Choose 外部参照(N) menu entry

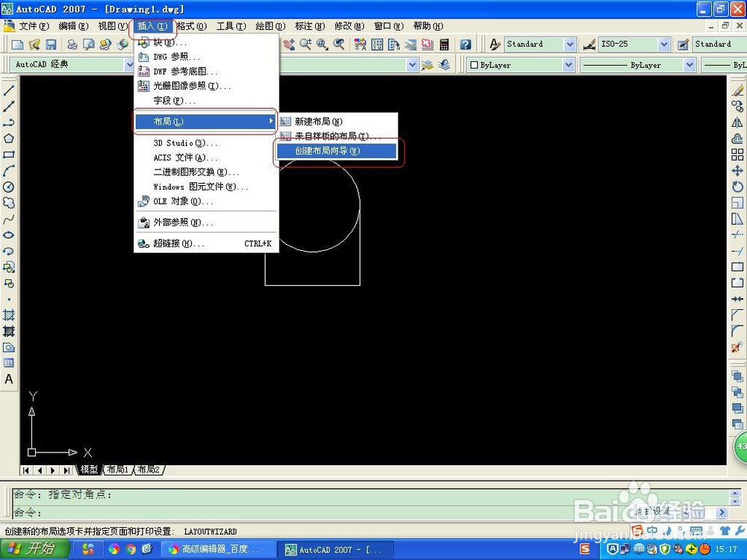tap(206, 223)
